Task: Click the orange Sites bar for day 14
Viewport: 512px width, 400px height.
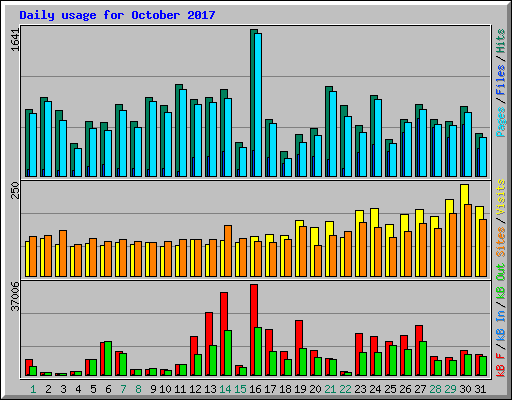Action: [x=228, y=251]
